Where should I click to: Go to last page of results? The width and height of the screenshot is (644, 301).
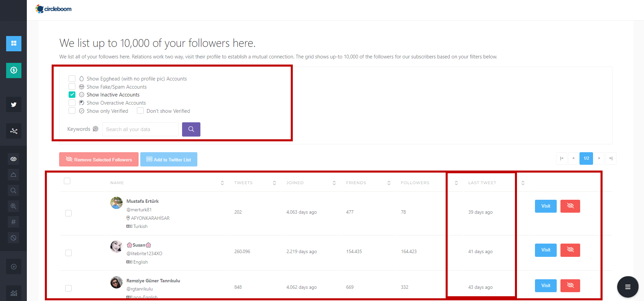611,158
